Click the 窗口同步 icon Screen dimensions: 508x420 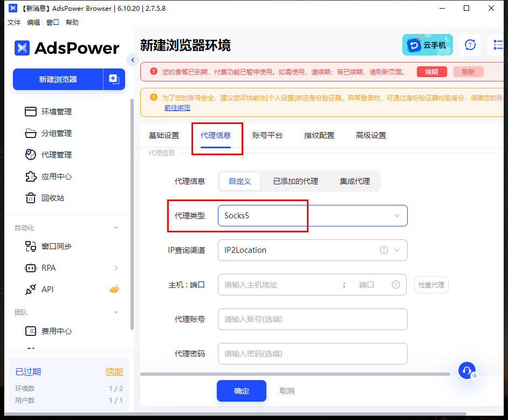(x=31, y=246)
